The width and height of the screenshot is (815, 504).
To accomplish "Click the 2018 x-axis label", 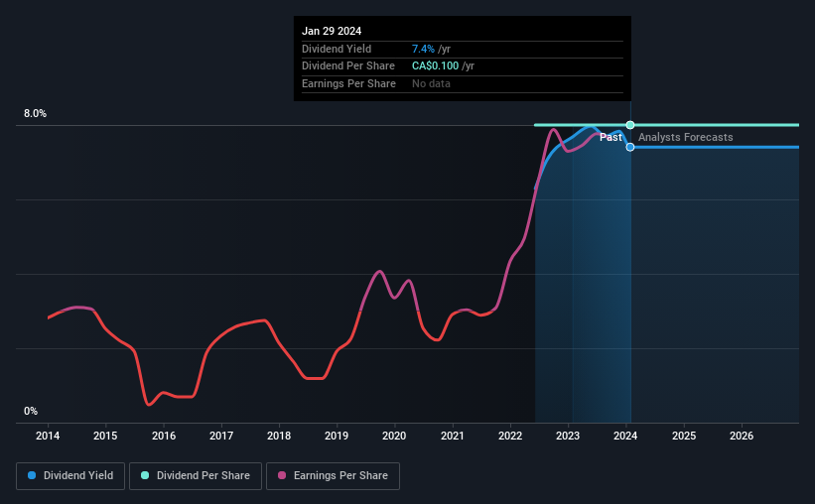I will (x=279, y=436).
